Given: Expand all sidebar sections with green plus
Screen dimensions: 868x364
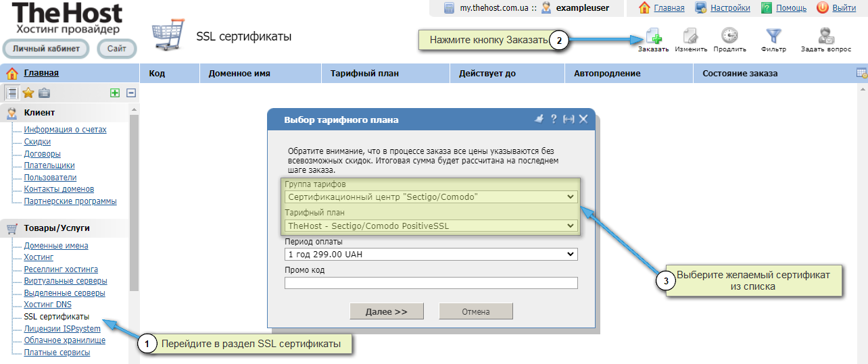Looking at the screenshot, I should click(115, 93).
